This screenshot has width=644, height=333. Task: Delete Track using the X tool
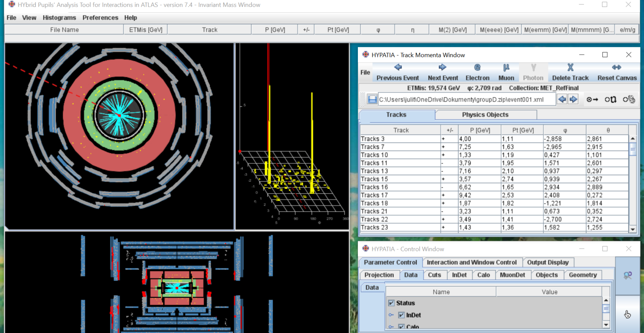pyautogui.click(x=570, y=72)
